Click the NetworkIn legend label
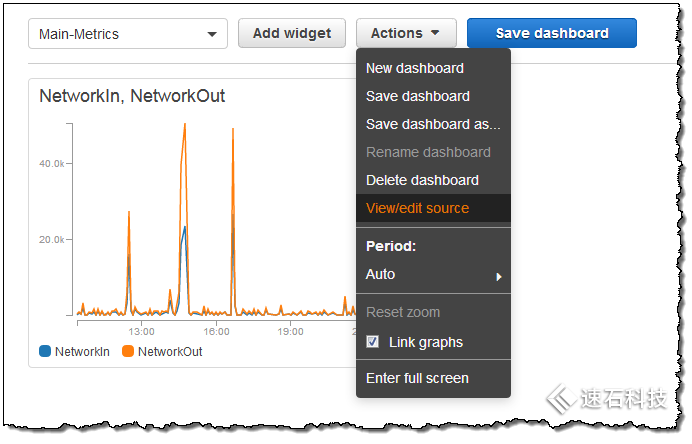Viewport: 692px width, 444px height. click(x=83, y=352)
